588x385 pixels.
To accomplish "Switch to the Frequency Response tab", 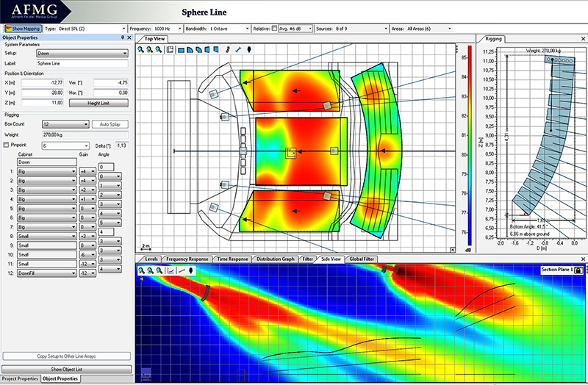I will [x=186, y=259].
